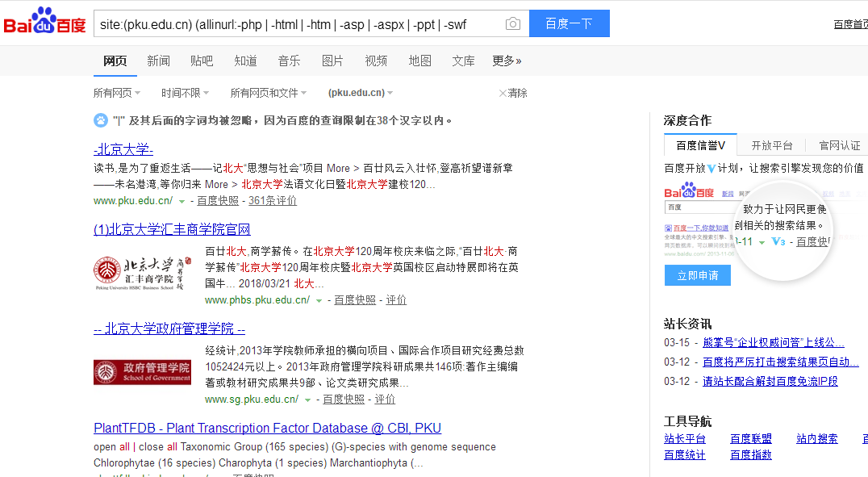The width and height of the screenshot is (868, 477).
Task: Select the 官网认证 tab
Action: [839, 145]
